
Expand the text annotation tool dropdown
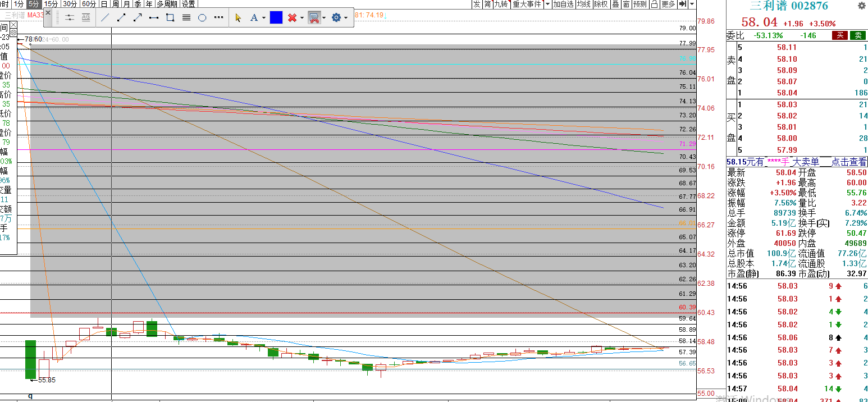coord(263,18)
